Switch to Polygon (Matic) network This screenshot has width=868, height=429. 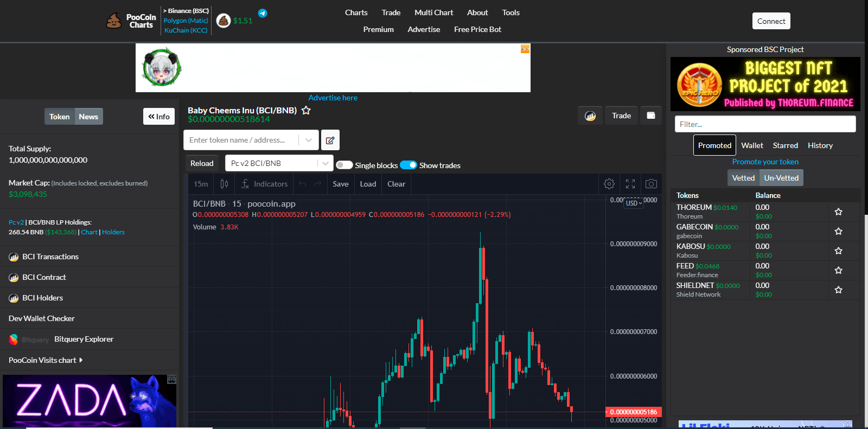pyautogui.click(x=186, y=21)
